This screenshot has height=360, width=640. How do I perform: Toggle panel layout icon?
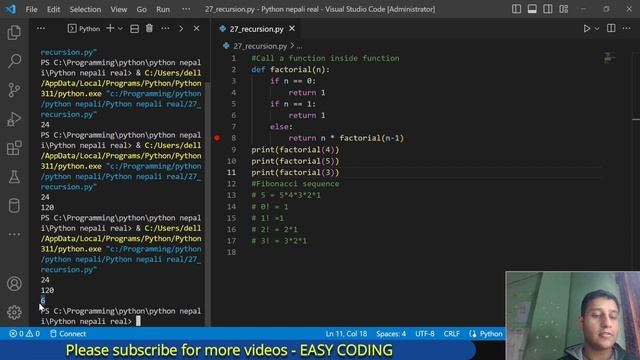pos(532,9)
